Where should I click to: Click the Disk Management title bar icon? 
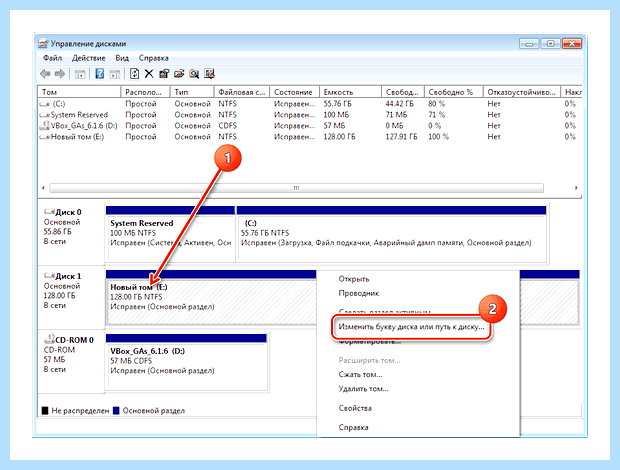click(43, 43)
